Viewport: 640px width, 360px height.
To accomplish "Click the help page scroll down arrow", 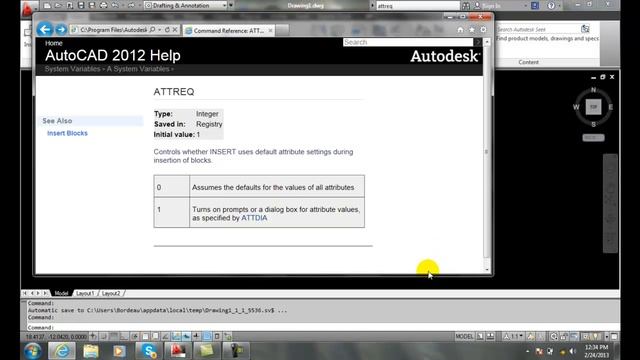I will [487, 269].
